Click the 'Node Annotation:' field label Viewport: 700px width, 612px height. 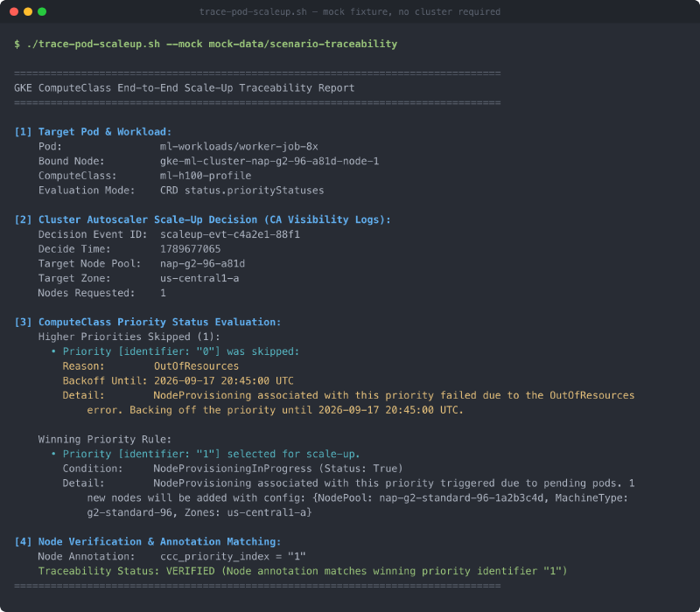[86, 556]
